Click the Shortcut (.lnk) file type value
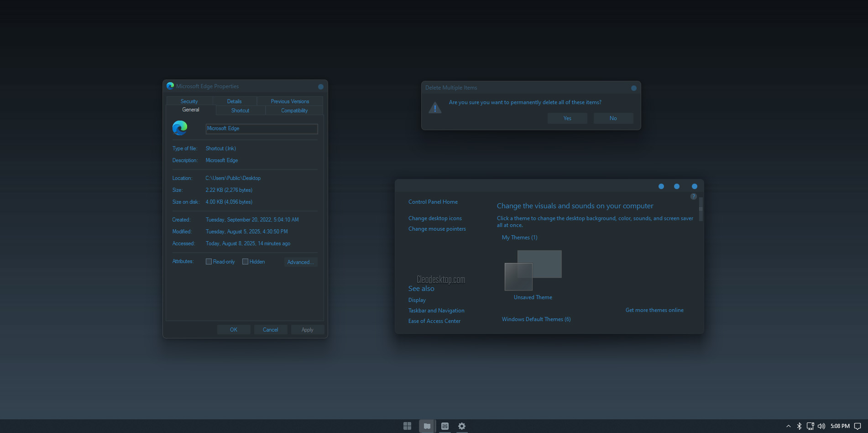 click(221, 148)
